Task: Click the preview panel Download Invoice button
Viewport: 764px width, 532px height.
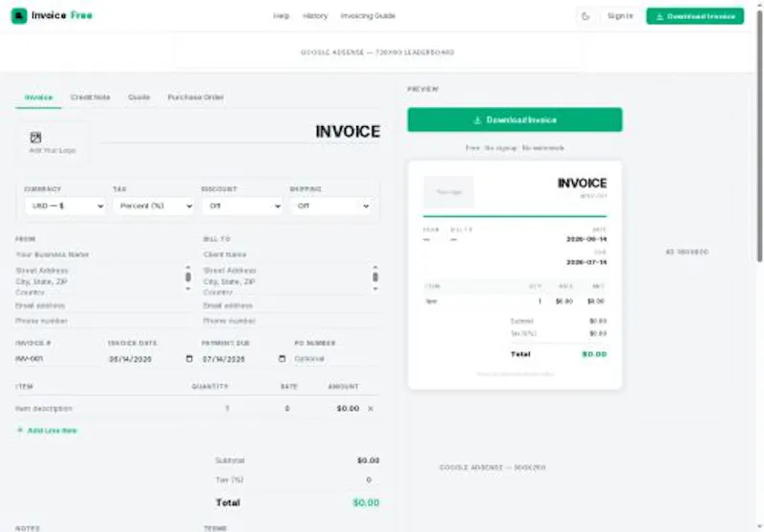Action: click(x=515, y=119)
